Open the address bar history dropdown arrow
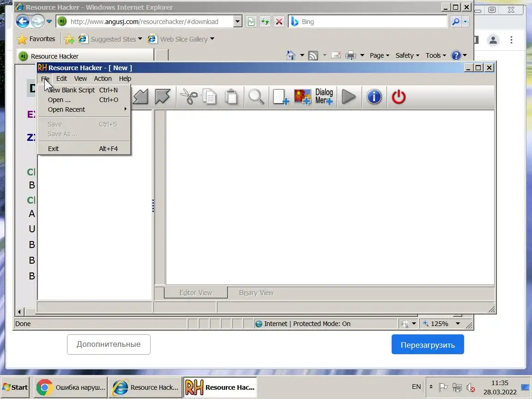The width and height of the screenshot is (532, 399). coord(237,22)
